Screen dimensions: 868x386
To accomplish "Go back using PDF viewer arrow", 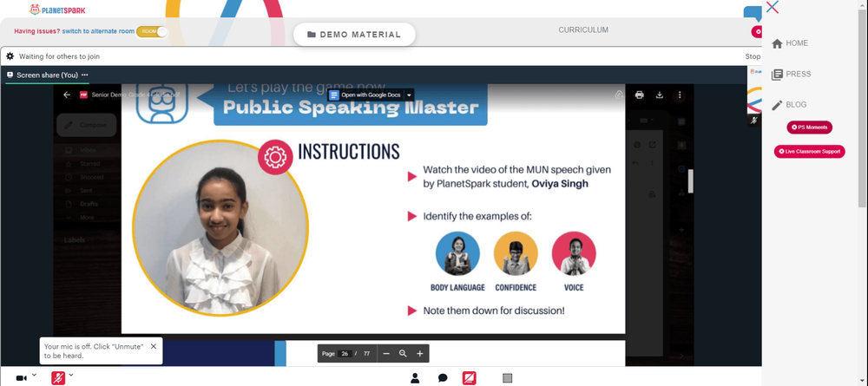I will coord(67,95).
